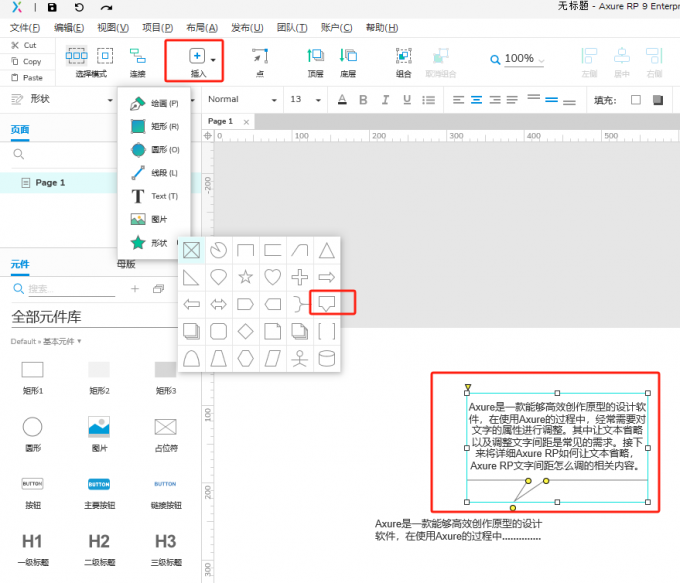The width and height of the screenshot is (680, 583).
Task: Toggle Bold formatting
Action: (363, 100)
